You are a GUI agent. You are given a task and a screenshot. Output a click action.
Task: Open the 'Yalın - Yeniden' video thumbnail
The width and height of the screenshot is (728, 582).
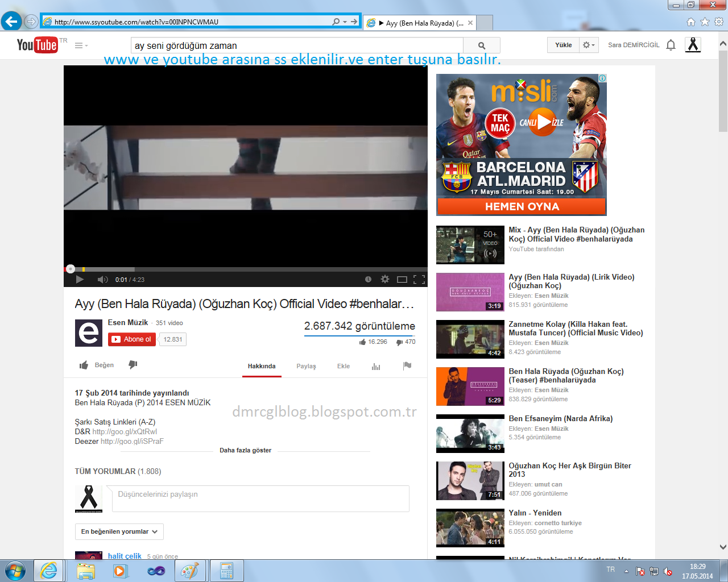tap(470, 528)
